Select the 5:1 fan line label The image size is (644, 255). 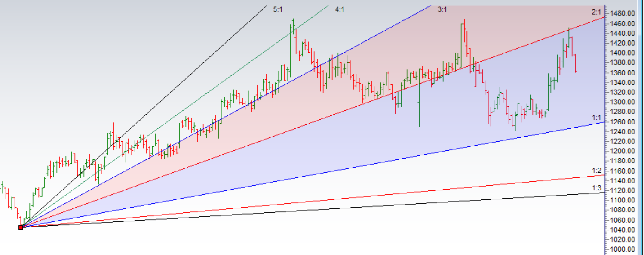[278, 9]
